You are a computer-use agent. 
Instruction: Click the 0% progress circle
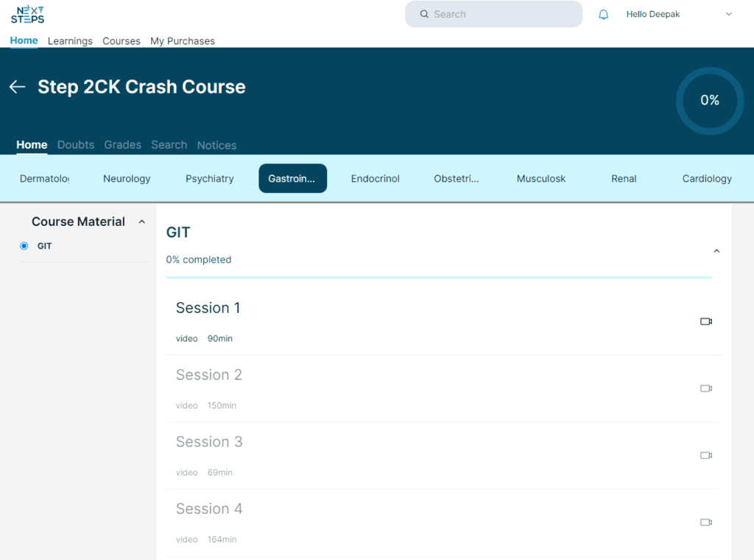(x=709, y=101)
